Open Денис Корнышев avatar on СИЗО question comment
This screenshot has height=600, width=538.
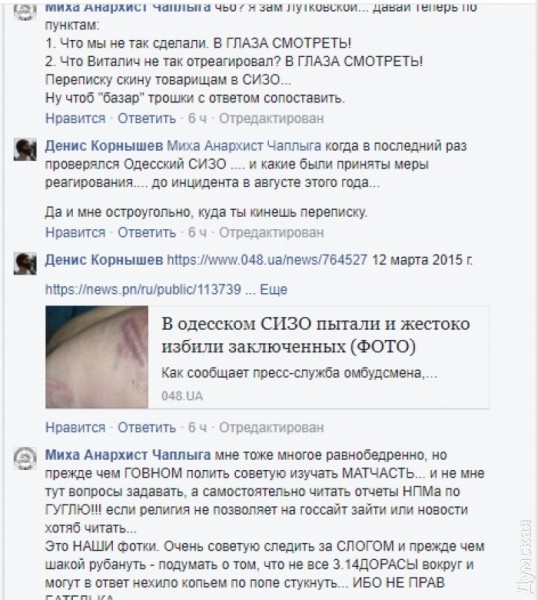25,150
